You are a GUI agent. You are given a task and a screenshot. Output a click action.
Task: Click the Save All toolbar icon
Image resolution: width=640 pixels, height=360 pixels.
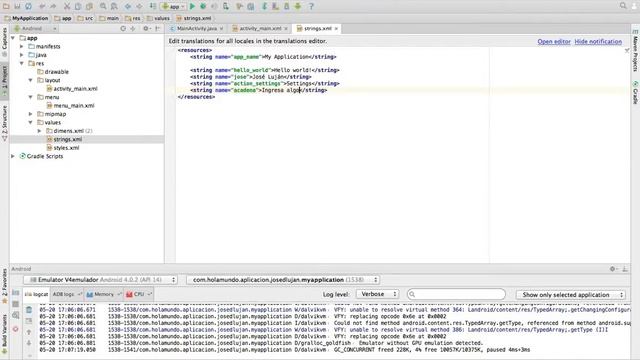17,6
